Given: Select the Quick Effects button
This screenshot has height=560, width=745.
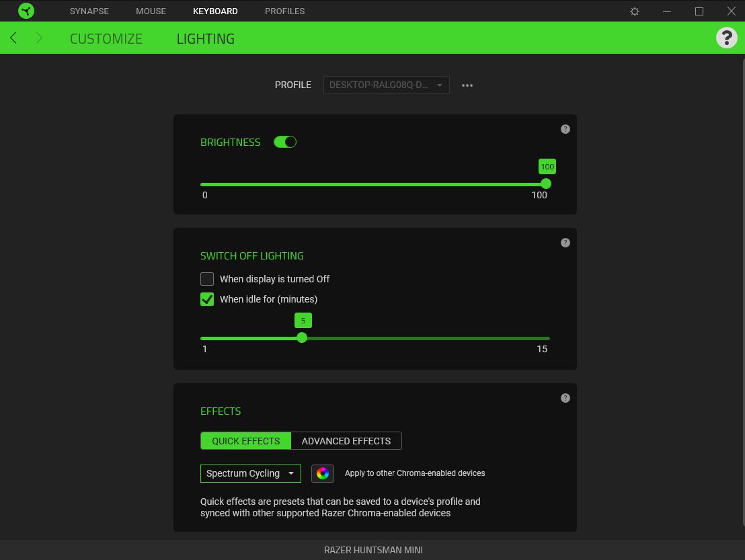Looking at the screenshot, I should coord(245,441).
